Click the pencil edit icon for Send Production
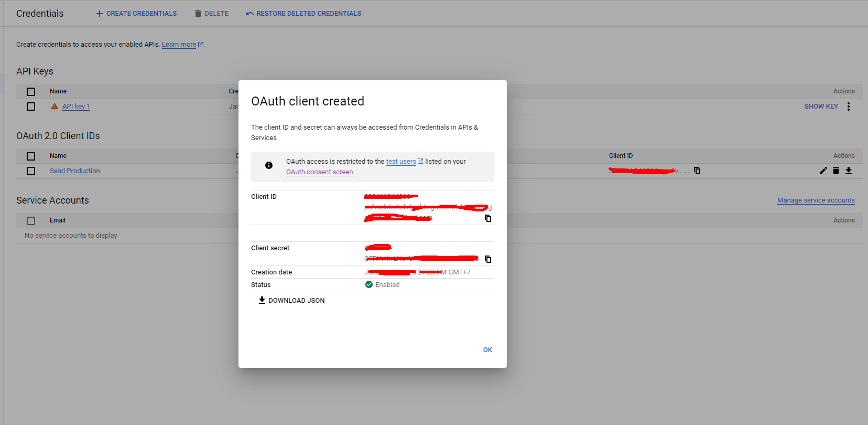Screen dimensions: 868x425 pos(823,171)
